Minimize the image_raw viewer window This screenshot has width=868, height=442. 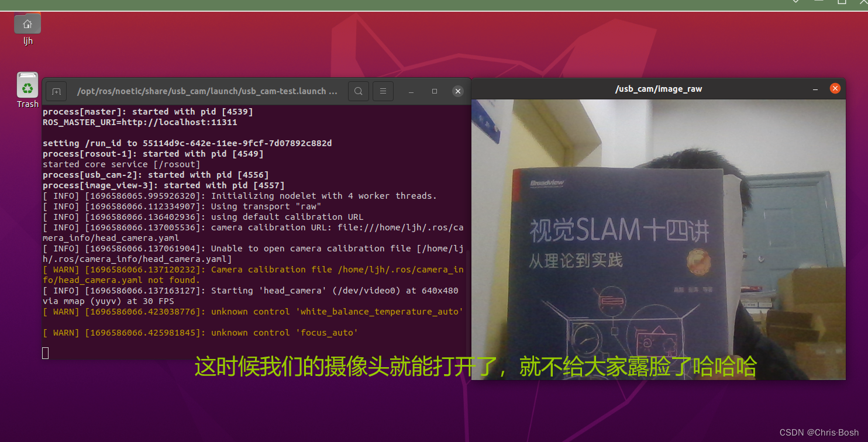(815, 89)
